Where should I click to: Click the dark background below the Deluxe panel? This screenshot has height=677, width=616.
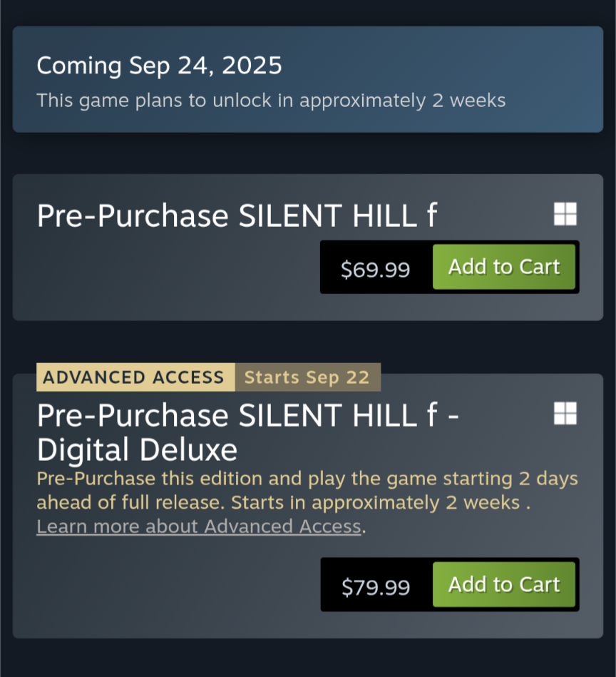[308, 658]
